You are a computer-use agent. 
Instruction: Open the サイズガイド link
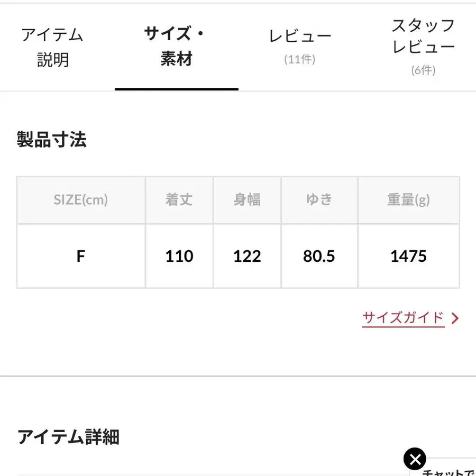click(403, 318)
